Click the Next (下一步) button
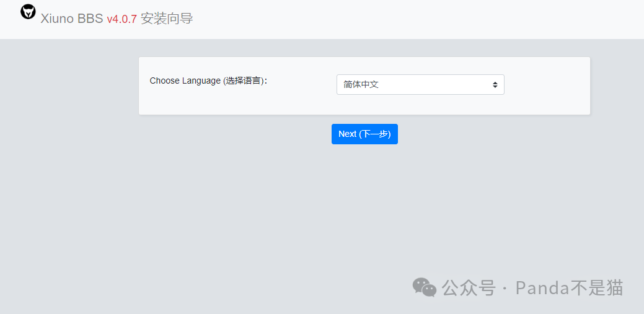 tap(364, 134)
